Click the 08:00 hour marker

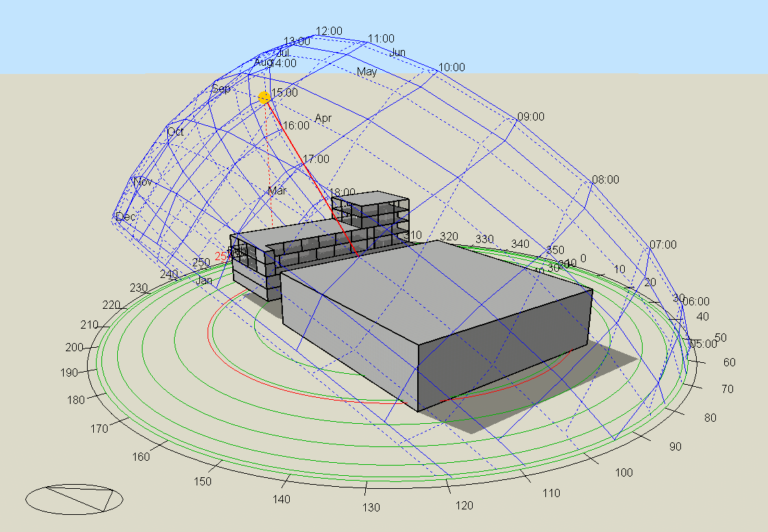tap(605, 180)
